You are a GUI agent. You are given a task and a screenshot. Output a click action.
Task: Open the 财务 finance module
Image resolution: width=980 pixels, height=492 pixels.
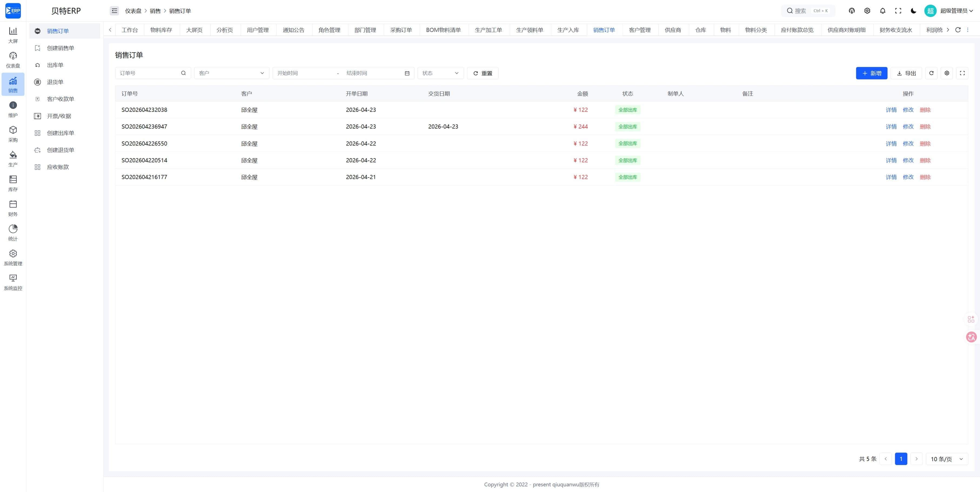[x=13, y=208]
